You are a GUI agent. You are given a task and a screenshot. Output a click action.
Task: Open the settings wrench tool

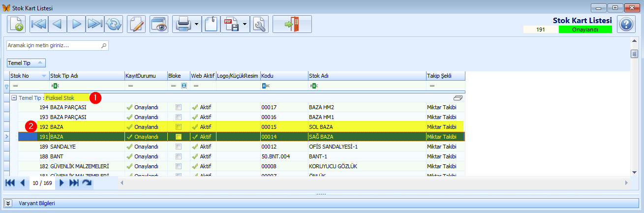[x=260, y=24]
